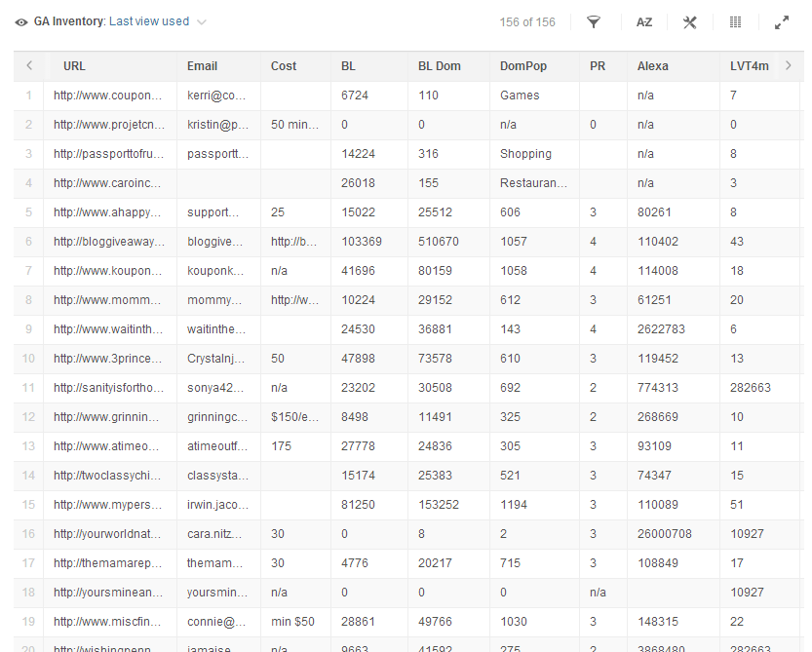
Task: Click email irwin.jaco… cell
Action: [218, 505]
